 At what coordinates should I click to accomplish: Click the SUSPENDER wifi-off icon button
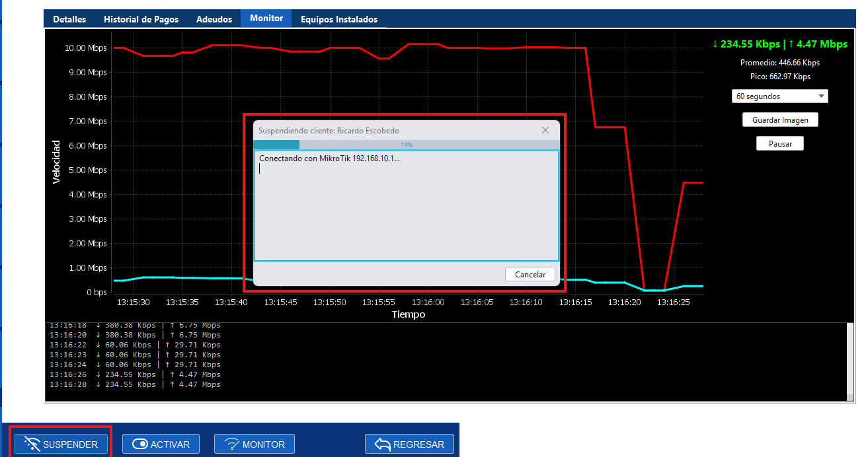(x=61, y=444)
